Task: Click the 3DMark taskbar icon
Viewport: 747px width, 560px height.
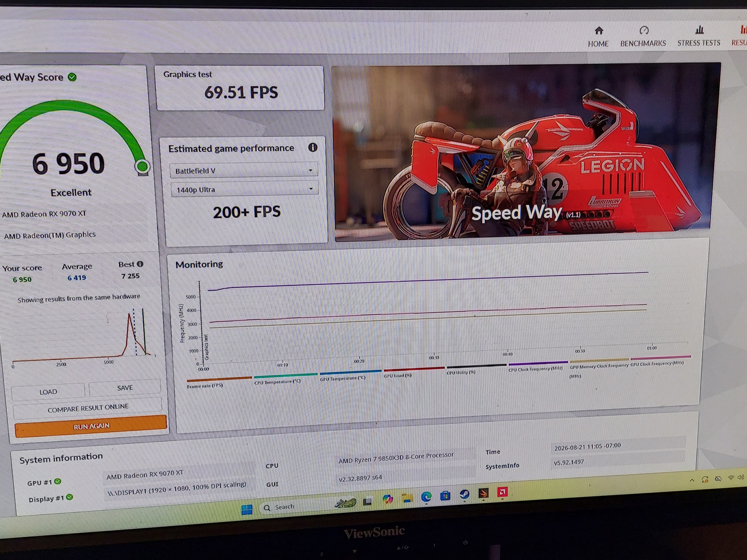Action: click(x=483, y=493)
